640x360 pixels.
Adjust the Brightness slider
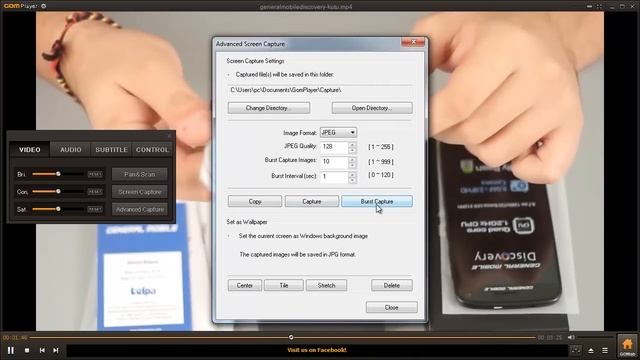pos(58,174)
